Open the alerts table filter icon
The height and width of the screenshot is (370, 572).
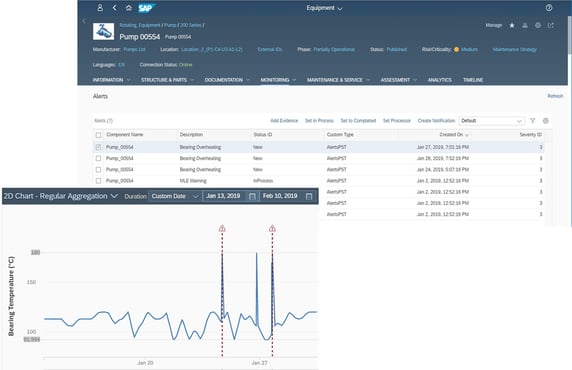[533, 121]
